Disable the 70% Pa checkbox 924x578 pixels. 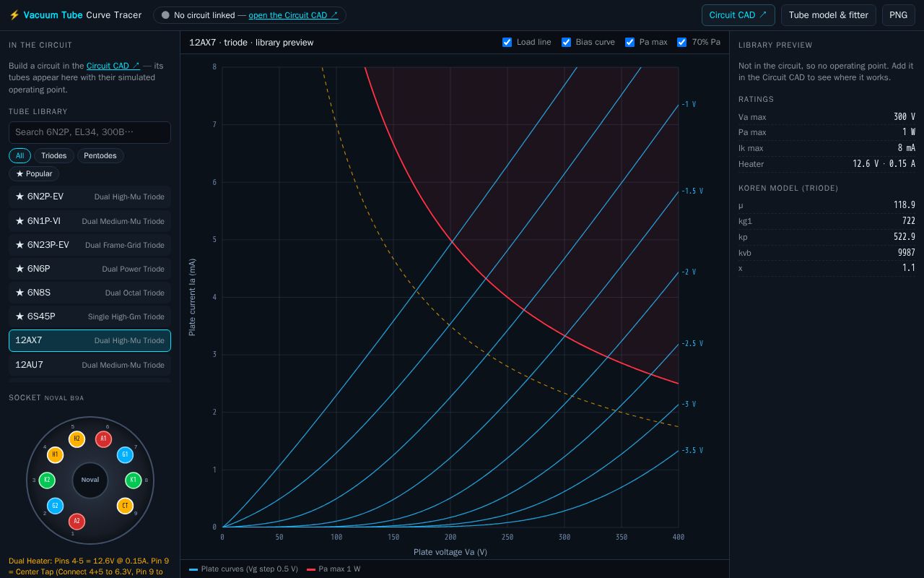coord(682,42)
